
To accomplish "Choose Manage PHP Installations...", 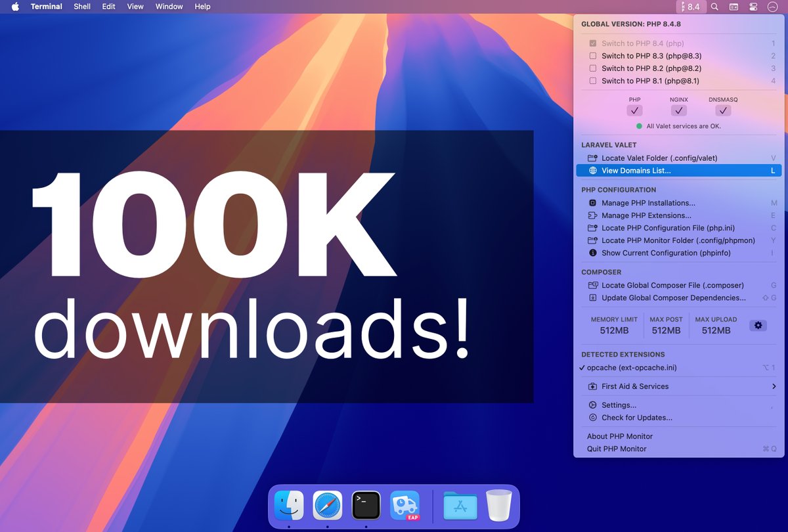I will pos(678,203).
